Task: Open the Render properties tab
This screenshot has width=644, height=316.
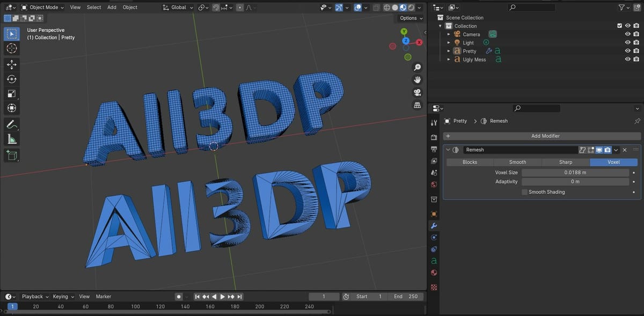Action: click(x=434, y=137)
